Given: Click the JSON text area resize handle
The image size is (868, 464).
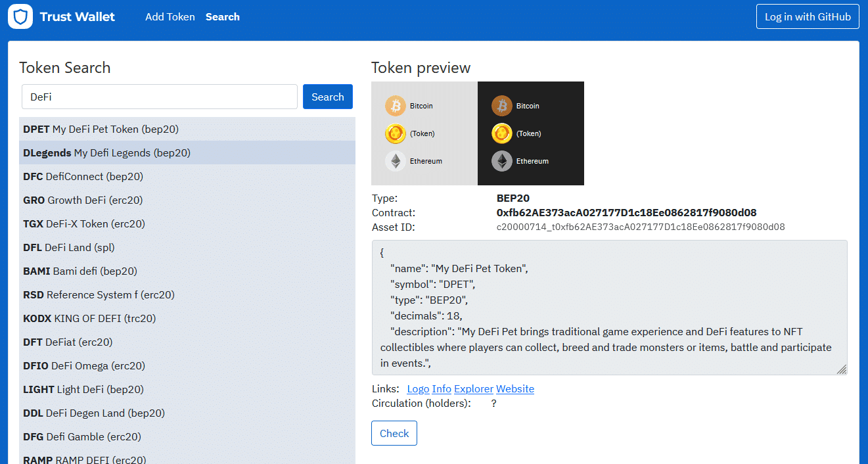Looking at the screenshot, I should [842, 369].
